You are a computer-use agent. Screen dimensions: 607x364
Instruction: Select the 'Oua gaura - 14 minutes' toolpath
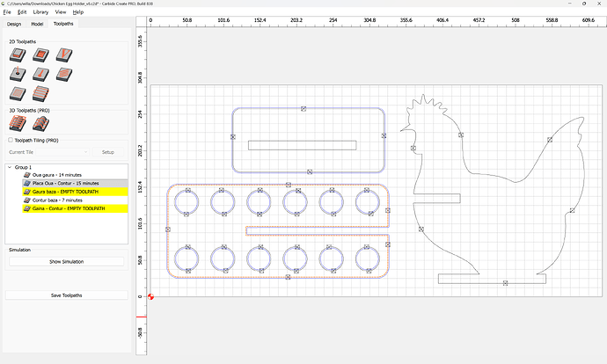(57, 175)
